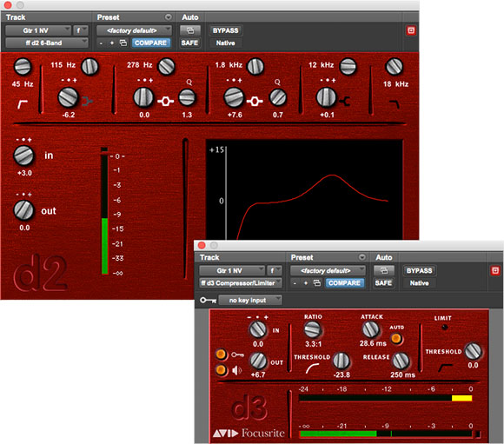Toggle BYPASS in the d2 window
Viewport: 504px width, 444px height.
[x=225, y=30]
